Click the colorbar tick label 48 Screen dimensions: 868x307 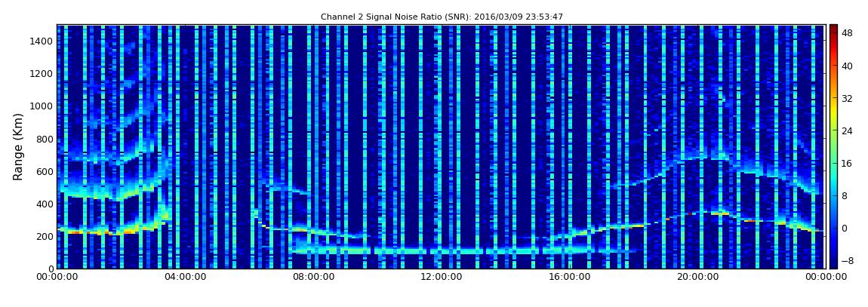pos(847,33)
